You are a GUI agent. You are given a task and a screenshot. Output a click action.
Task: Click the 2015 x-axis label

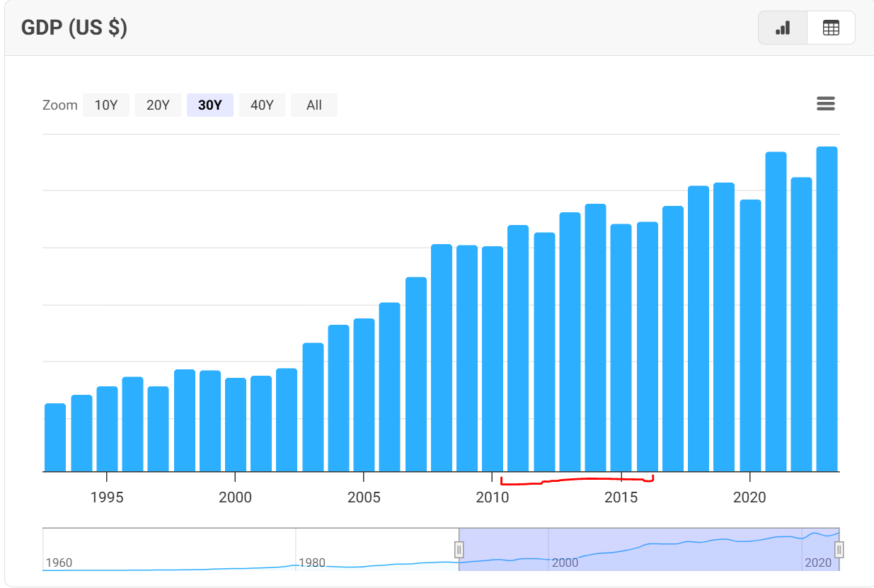[621, 497]
